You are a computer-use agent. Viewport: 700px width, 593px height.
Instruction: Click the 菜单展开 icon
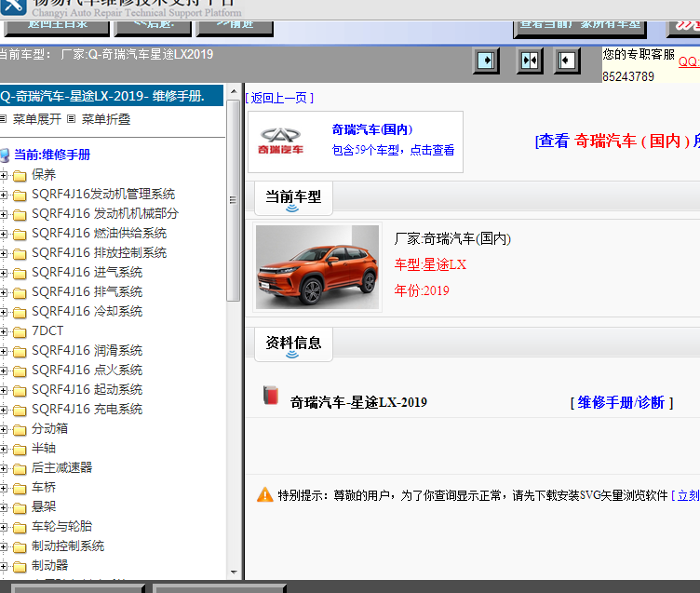3,119
